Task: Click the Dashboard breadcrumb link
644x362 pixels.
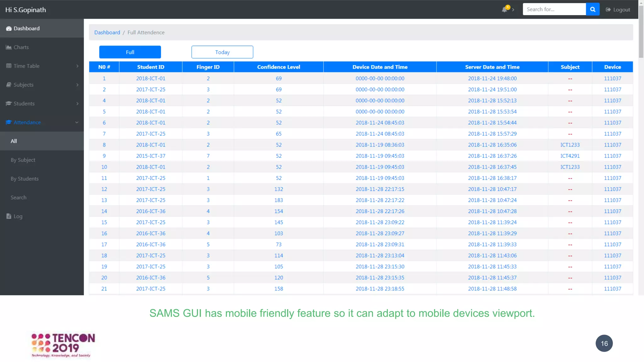Action: 107,32
